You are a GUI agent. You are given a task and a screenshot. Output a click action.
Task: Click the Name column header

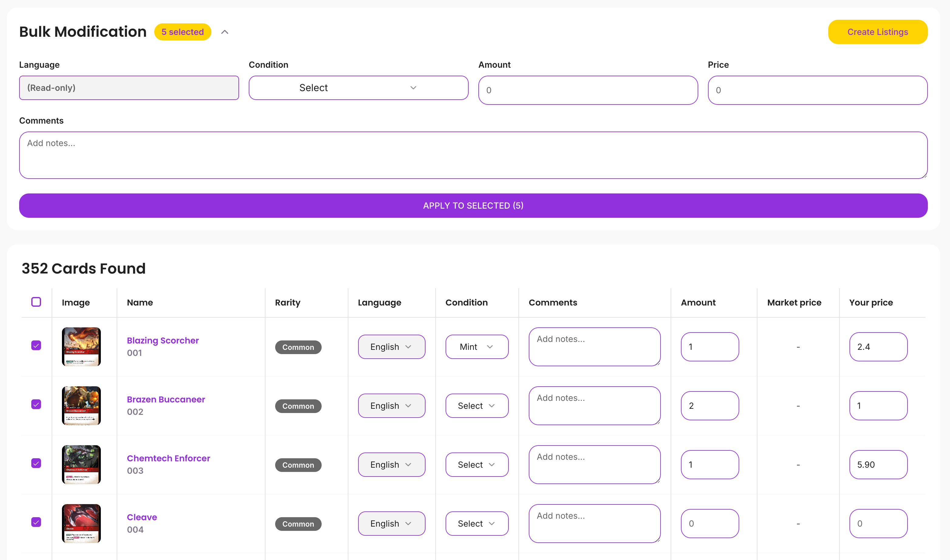[x=140, y=303]
